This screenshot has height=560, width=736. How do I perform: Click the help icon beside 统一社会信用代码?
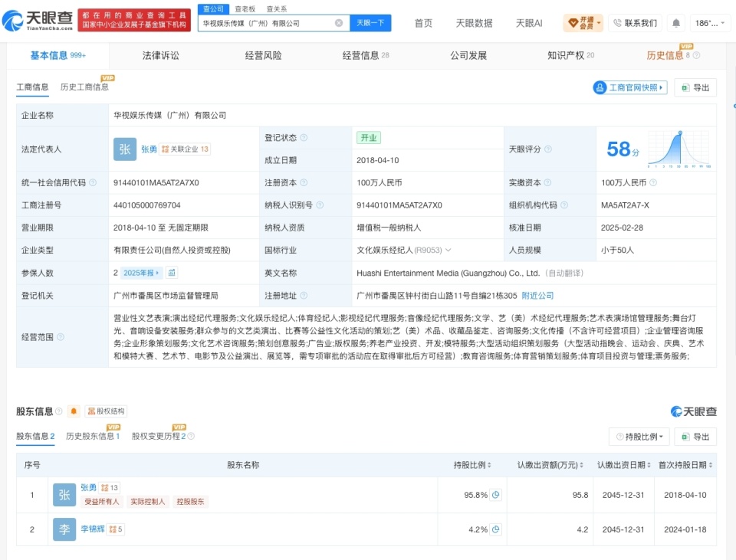[x=93, y=182]
